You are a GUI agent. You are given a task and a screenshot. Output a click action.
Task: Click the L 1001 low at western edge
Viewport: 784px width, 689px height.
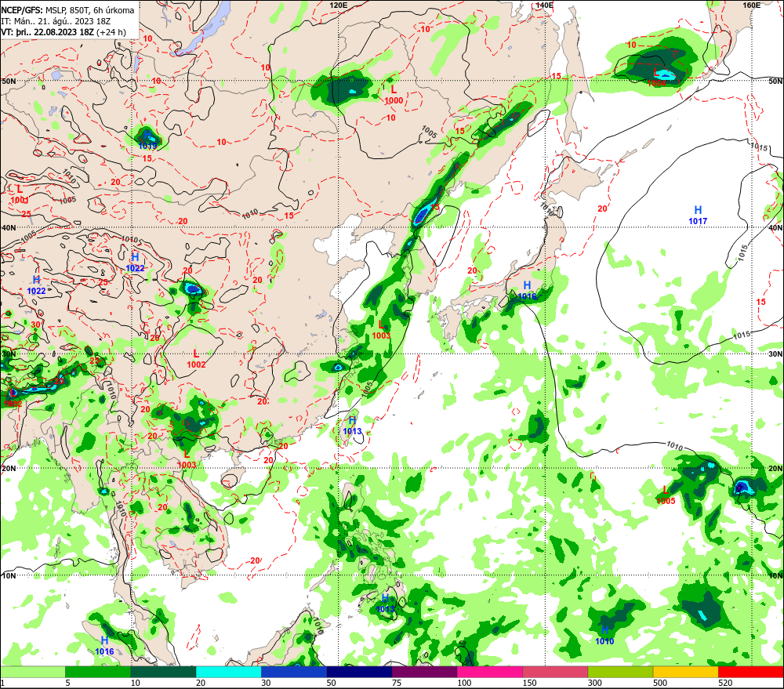[x=20, y=194]
